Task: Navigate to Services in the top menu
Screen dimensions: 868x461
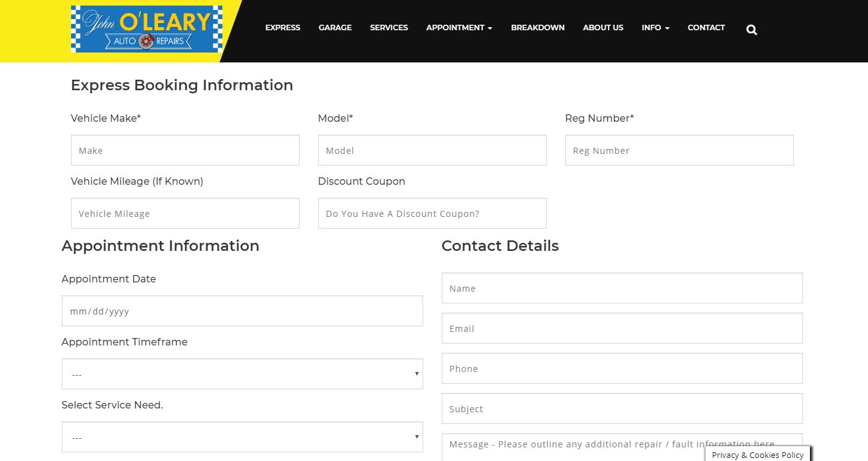Action: 389,28
